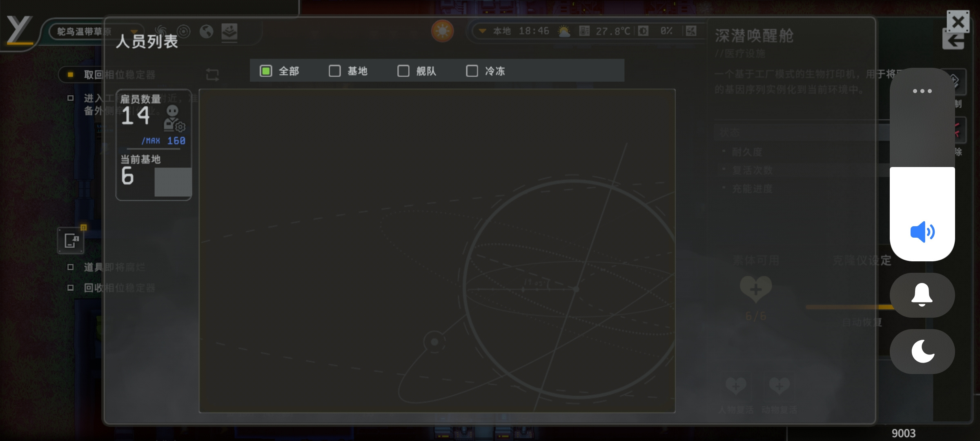Tap the circular target icon

[184, 31]
